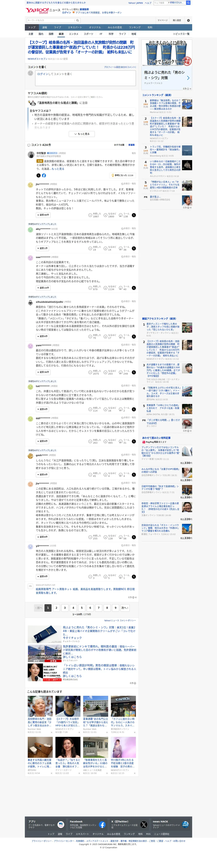217x868 pixels.
Task: Click the news HACK footer icon
Action: coord(185,825)
